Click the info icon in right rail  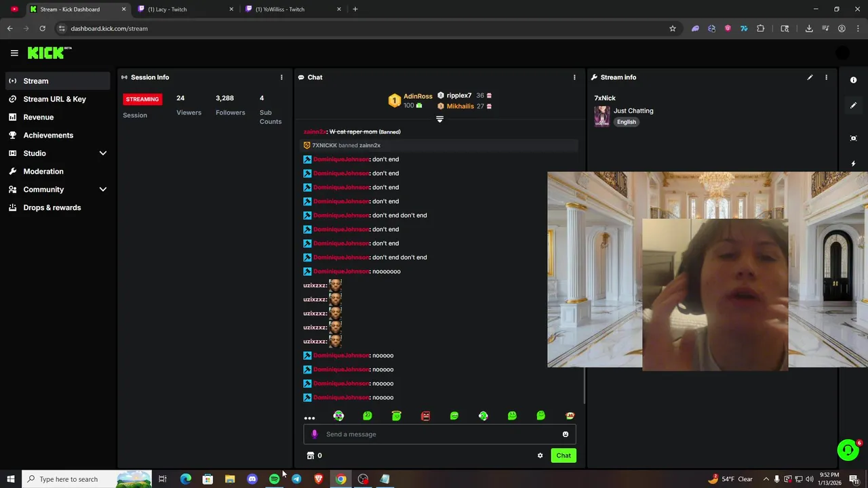point(853,80)
